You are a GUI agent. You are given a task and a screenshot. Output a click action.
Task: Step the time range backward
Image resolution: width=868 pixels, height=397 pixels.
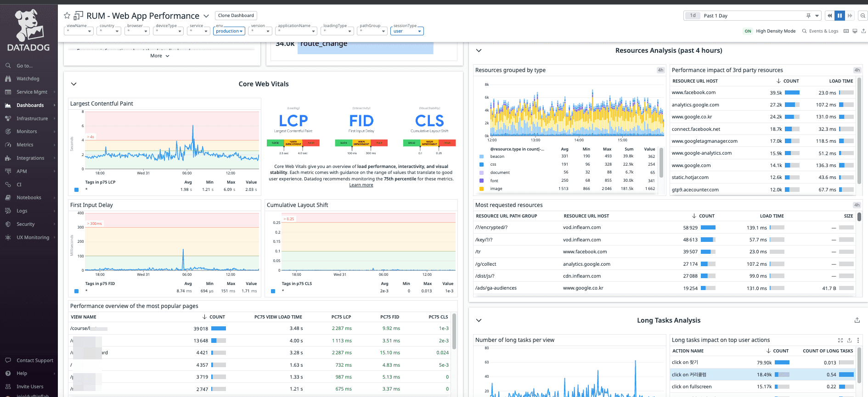829,16
